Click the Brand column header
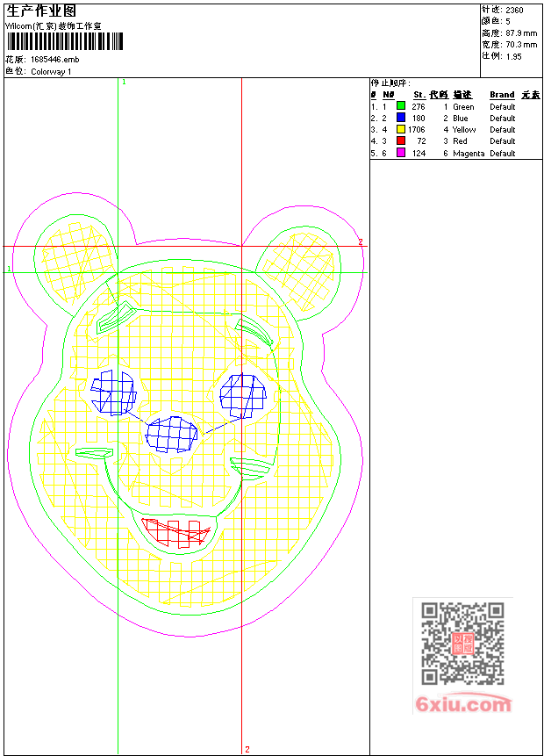This screenshot has height=756, width=544. coord(502,95)
